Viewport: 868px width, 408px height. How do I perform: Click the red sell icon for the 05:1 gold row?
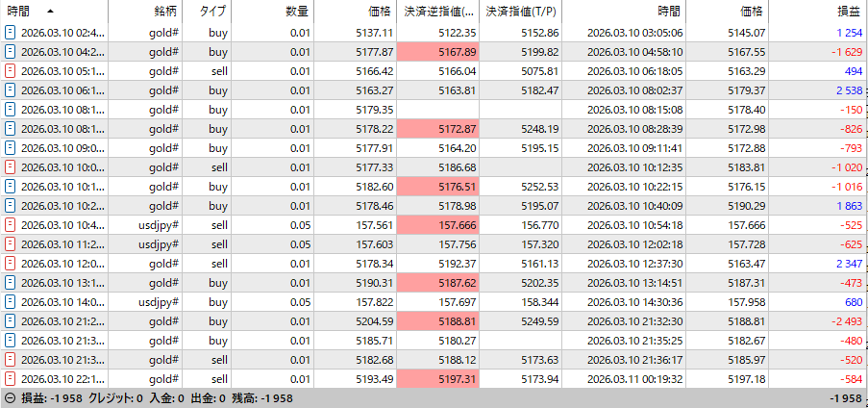(11, 71)
